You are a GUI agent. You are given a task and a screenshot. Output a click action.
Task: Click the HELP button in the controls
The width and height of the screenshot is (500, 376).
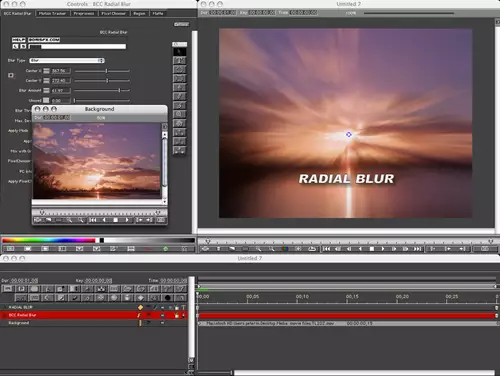(19, 40)
